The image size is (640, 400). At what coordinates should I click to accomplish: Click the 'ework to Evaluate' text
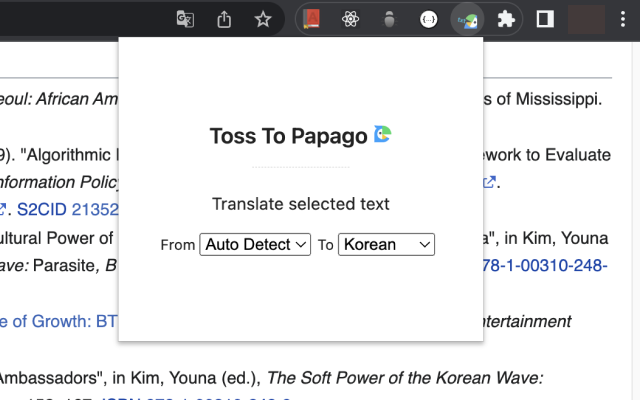click(x=547, y=155)
